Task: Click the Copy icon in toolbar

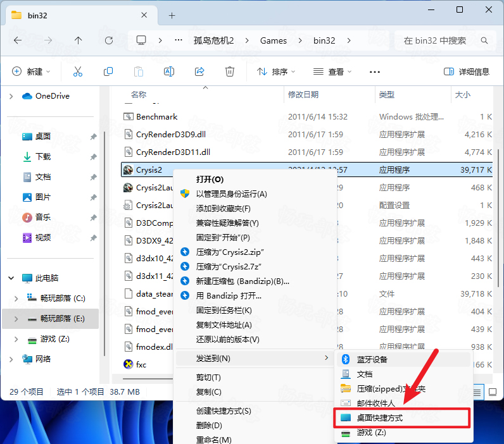Action: (x=108, y=71)
